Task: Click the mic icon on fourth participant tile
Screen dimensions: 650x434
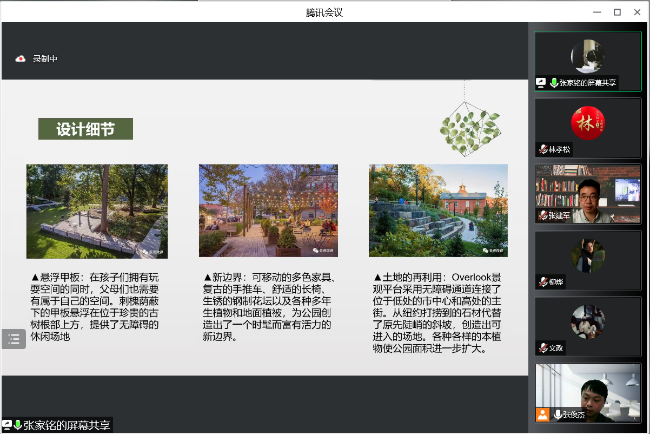Action: 543,282
